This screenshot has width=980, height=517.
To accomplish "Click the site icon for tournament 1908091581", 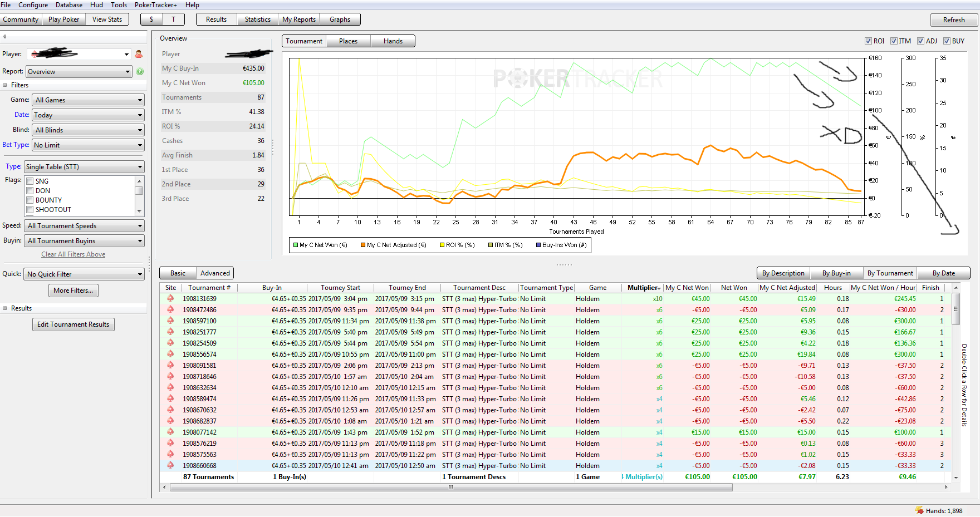I will [x=170, y=365].
